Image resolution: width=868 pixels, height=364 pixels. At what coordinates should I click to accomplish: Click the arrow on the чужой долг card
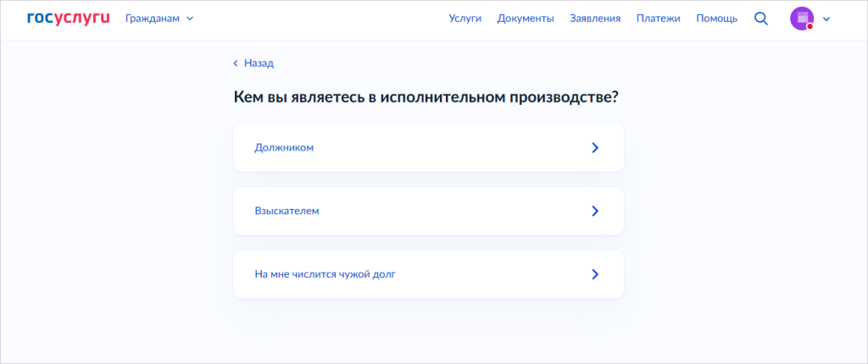coord(595,274)
